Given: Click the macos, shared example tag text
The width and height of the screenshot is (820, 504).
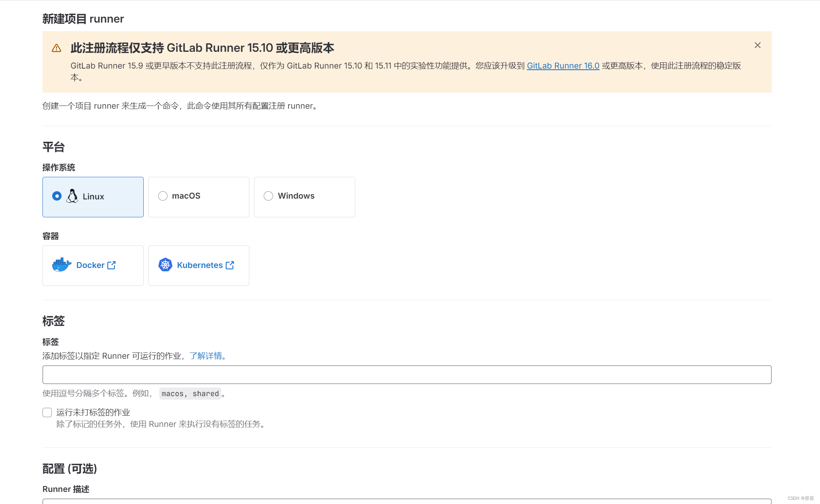Looking at the screenshot, I should pyautogui.click(x=190, y=393).
